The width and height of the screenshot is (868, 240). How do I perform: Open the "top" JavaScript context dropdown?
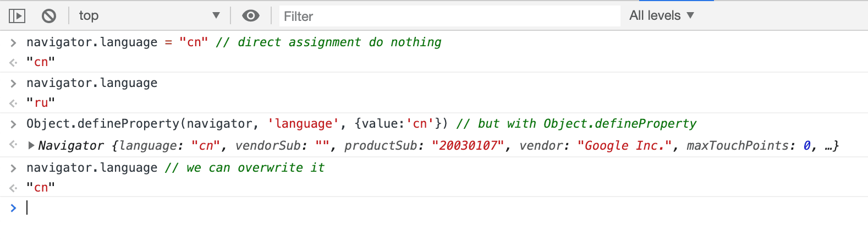(149, 16)
